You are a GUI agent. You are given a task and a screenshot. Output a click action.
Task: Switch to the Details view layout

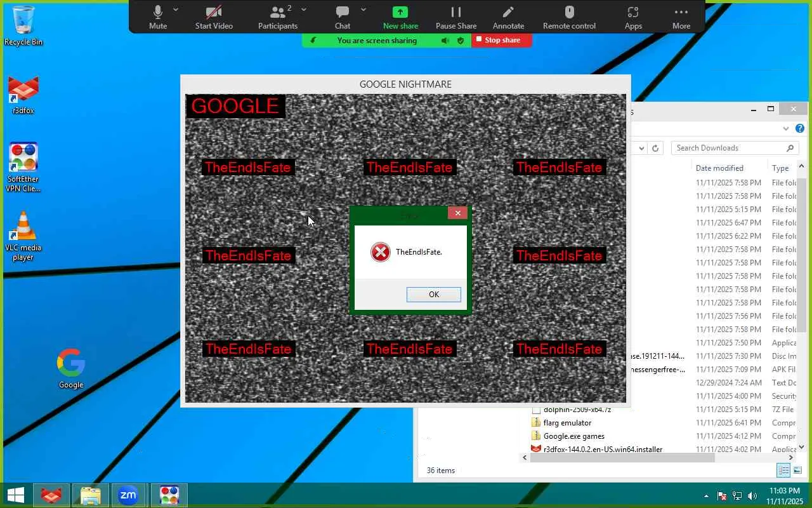(x=783, y=471)
